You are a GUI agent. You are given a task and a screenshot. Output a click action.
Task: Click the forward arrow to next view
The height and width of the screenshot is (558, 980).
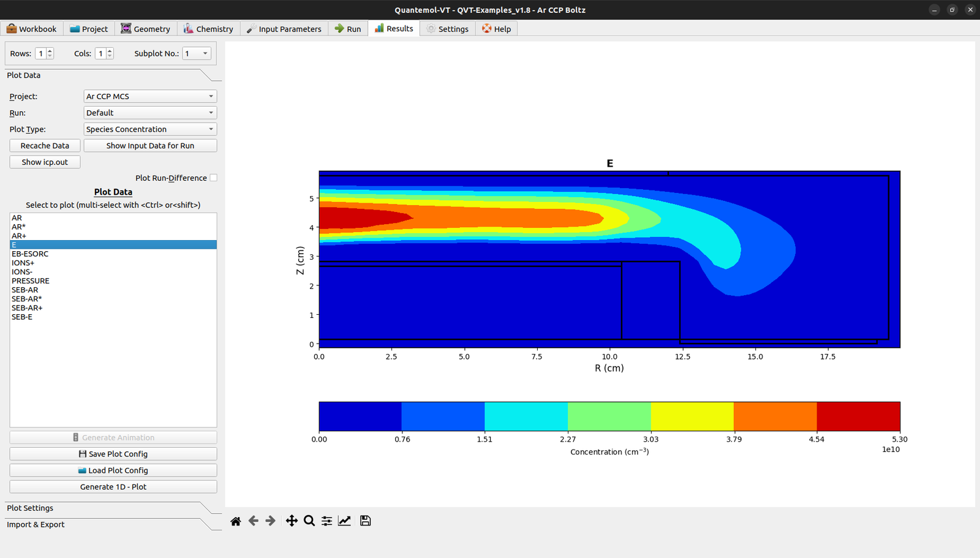pyautogui.click(x=270, y=521)
